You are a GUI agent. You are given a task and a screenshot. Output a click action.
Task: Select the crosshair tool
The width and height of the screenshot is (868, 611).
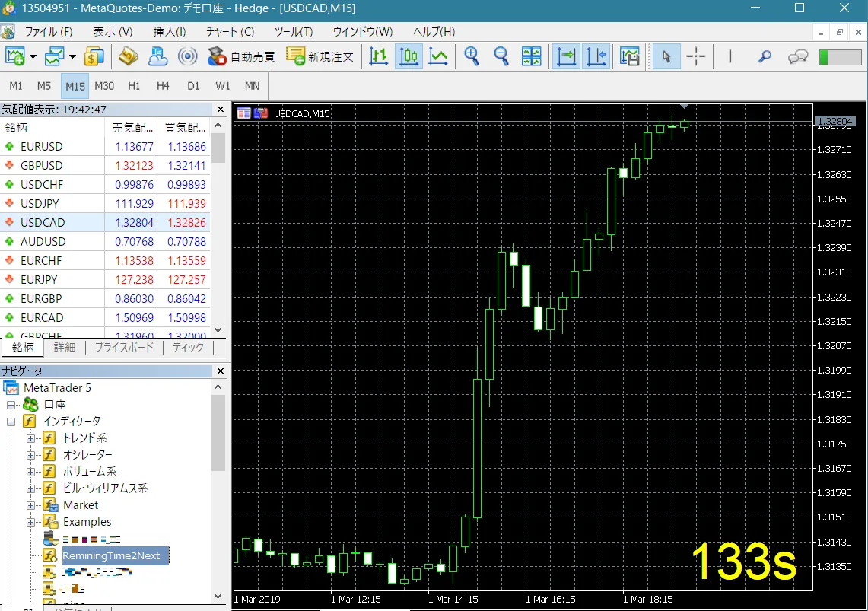pyautogui.click(x=696, y=56)
